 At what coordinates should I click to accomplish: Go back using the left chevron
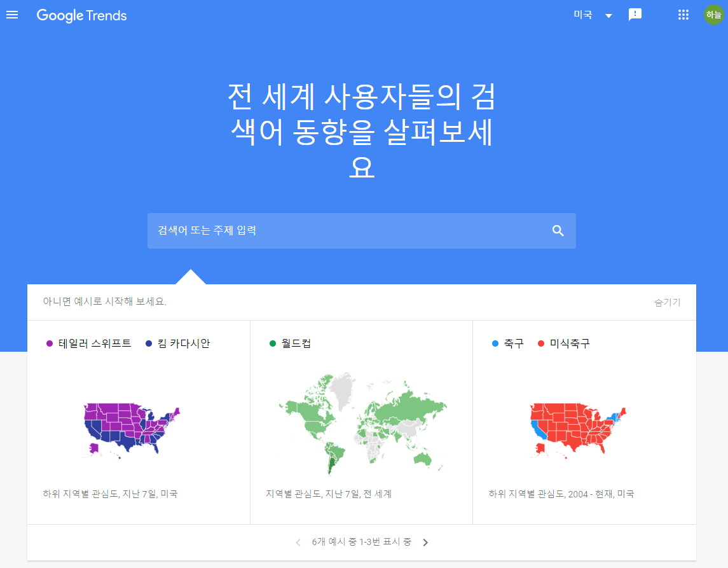pyautogui.click(x=298, y=542)
